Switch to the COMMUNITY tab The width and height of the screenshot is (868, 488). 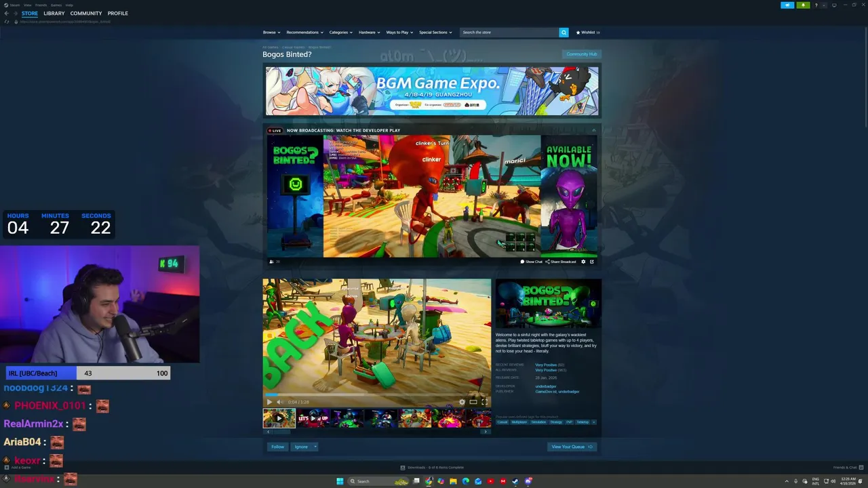(x=86, y=14)
